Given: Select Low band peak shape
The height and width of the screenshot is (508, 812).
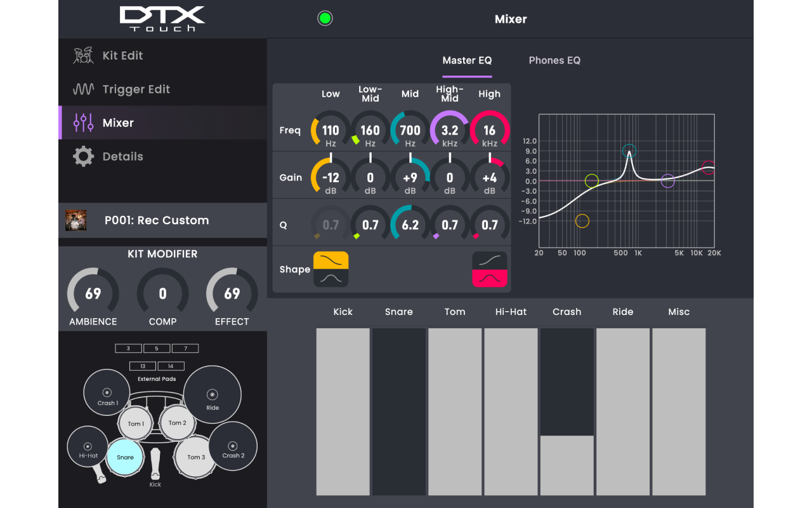Looking at the screenshot, I should tap(331, 278).
